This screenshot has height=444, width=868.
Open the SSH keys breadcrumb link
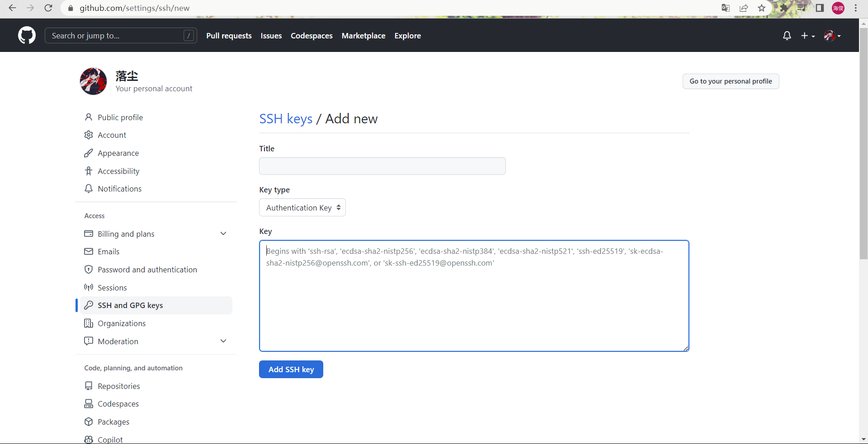[285, 119]
